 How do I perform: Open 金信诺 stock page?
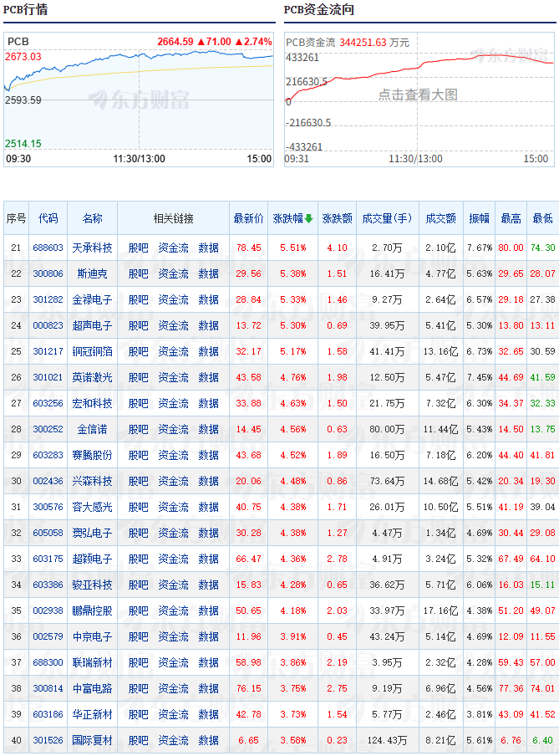92,430
